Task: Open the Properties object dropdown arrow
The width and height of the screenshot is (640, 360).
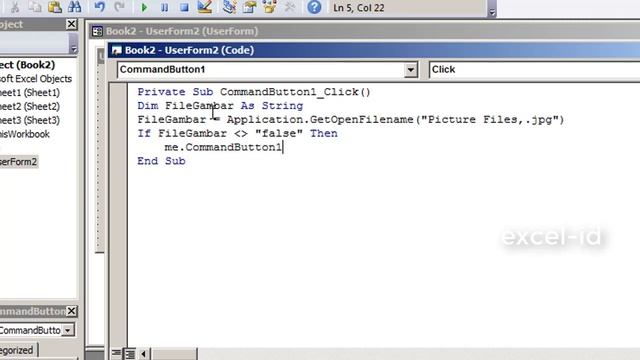Action: point(68,330)
